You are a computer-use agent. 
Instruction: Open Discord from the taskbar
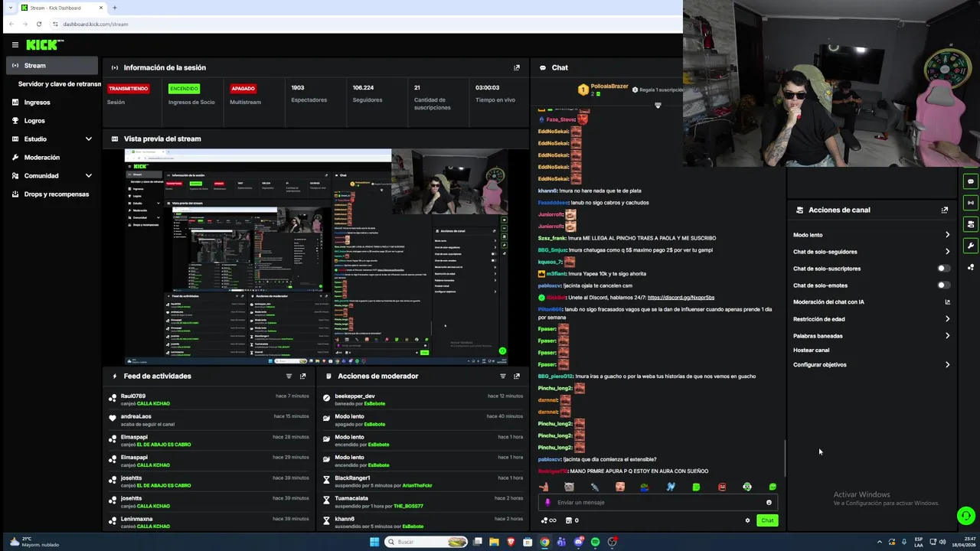(578, 542)
